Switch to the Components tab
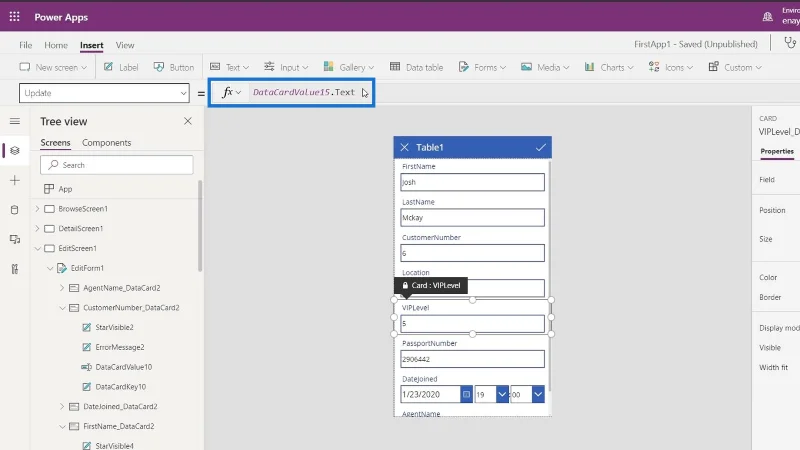Viewport: 800px width, 450px height. [x=107, y=142]
